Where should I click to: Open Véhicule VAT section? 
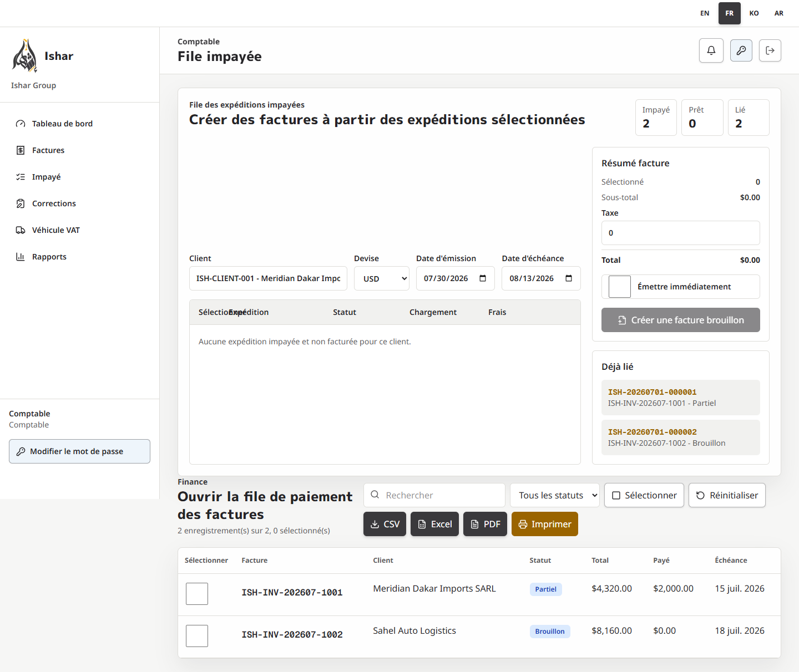(80, 230)
